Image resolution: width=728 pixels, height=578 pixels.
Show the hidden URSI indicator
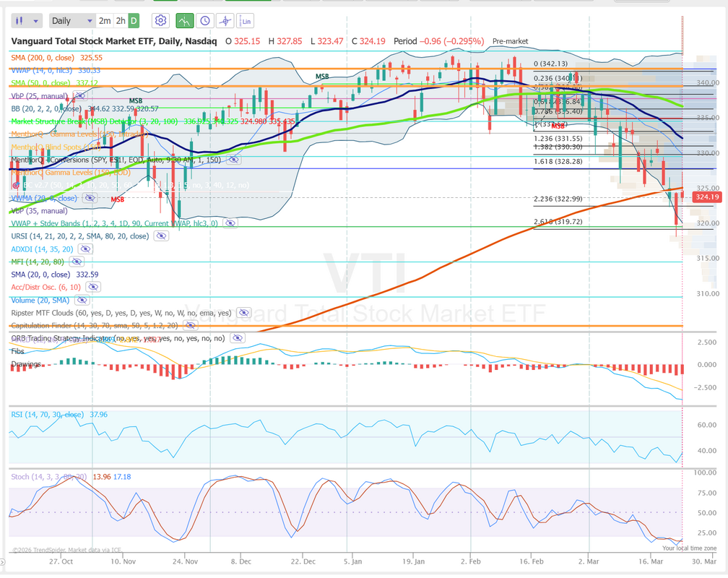[x=160, y=236]
